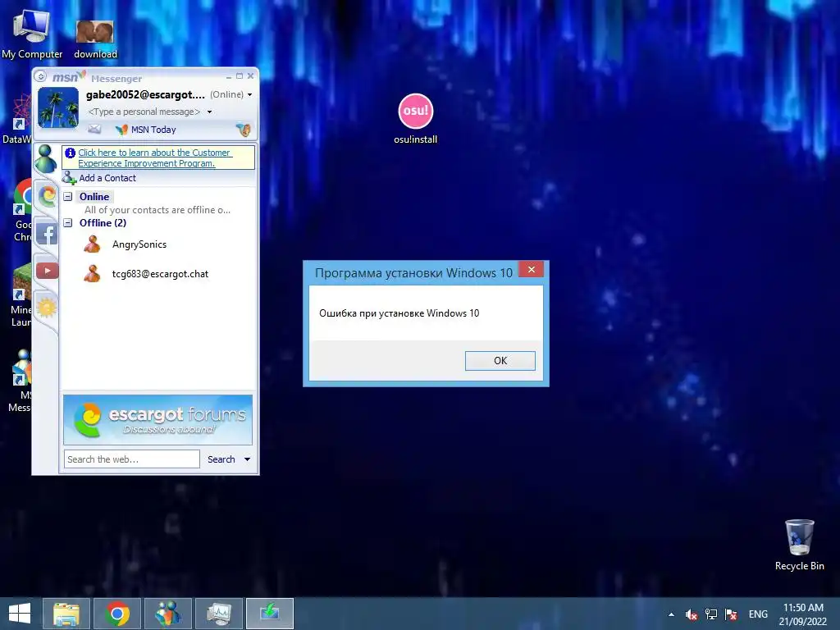Viewport: 840px width, 630px height.
Task: Open the osu!install desktop icon
Action: (415, 119)
